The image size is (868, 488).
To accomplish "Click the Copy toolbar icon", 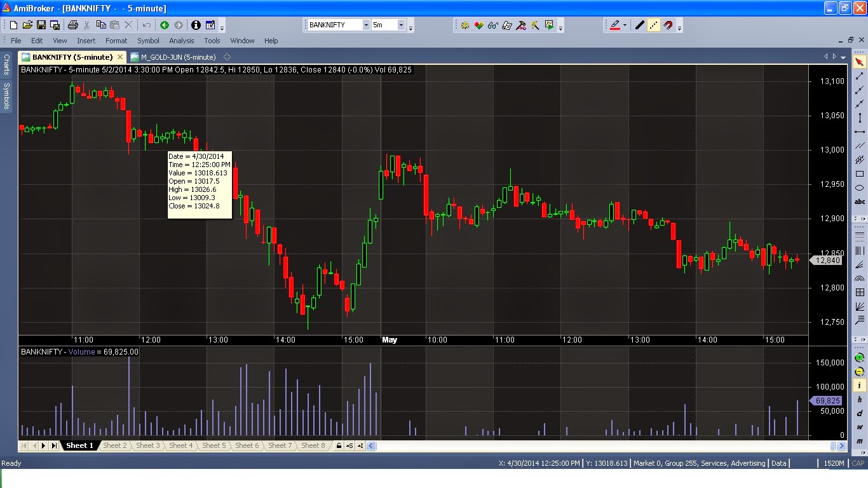I will (x=101, y=25).
